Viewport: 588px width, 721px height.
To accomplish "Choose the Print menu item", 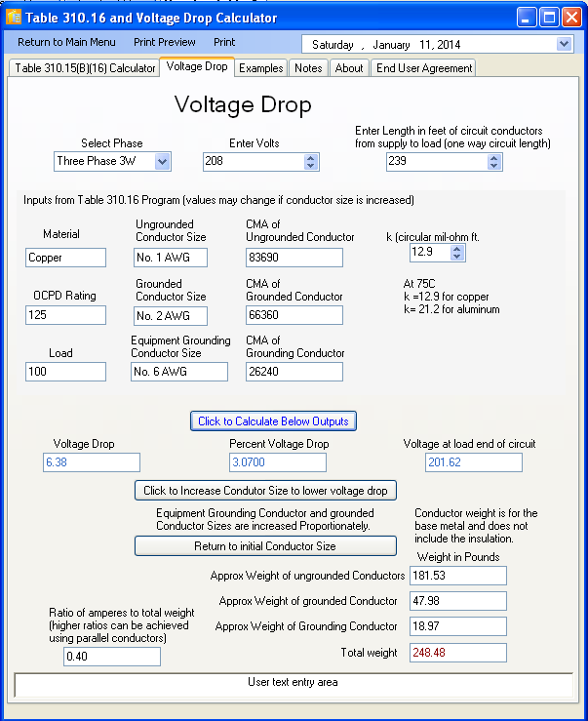I will tap(224, 42).
